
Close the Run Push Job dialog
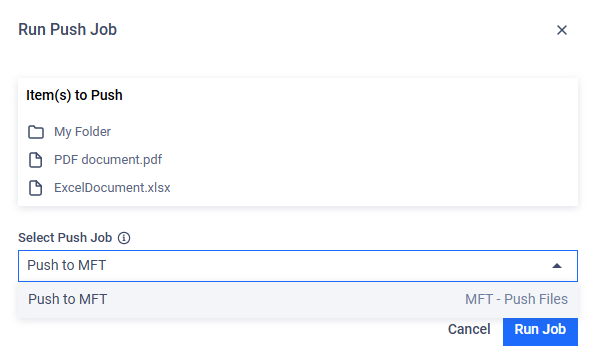pyautogui.click(x=562, y=30)
